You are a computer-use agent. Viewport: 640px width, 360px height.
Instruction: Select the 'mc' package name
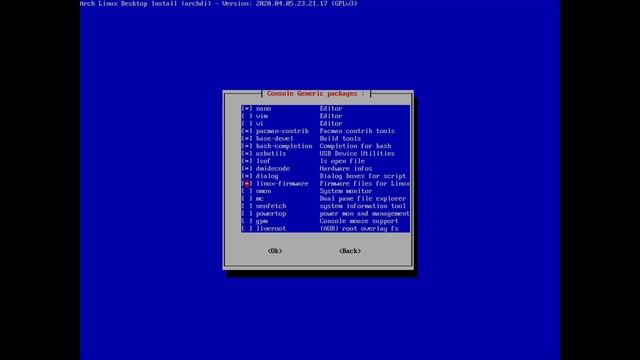260,199
